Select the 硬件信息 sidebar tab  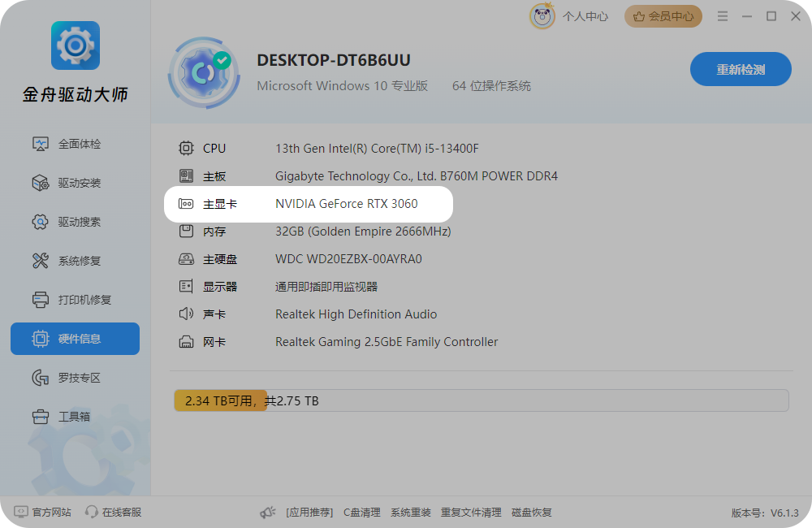pyautogui.click(x=75, y=339)
